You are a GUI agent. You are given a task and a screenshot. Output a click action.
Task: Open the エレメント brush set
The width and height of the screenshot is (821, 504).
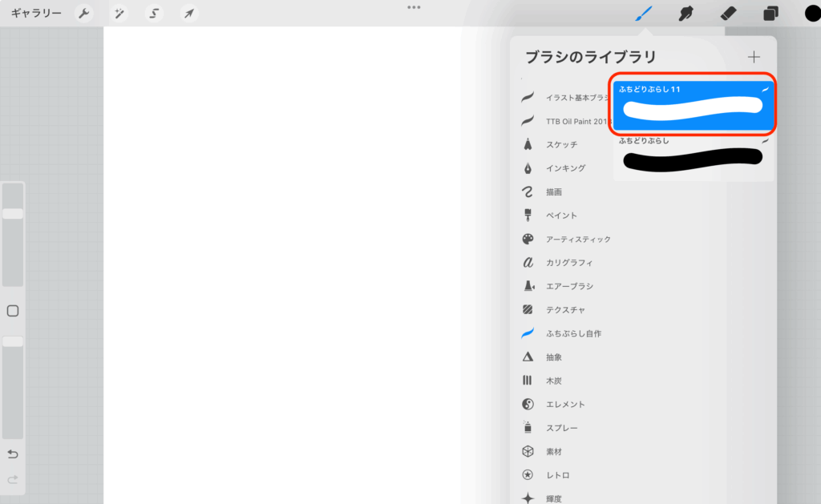click(554, 404)
